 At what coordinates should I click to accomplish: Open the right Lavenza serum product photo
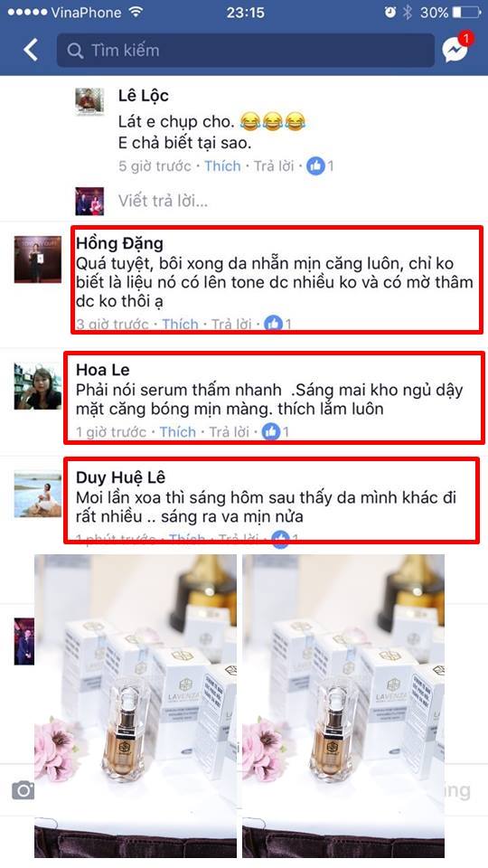(343, 706)
